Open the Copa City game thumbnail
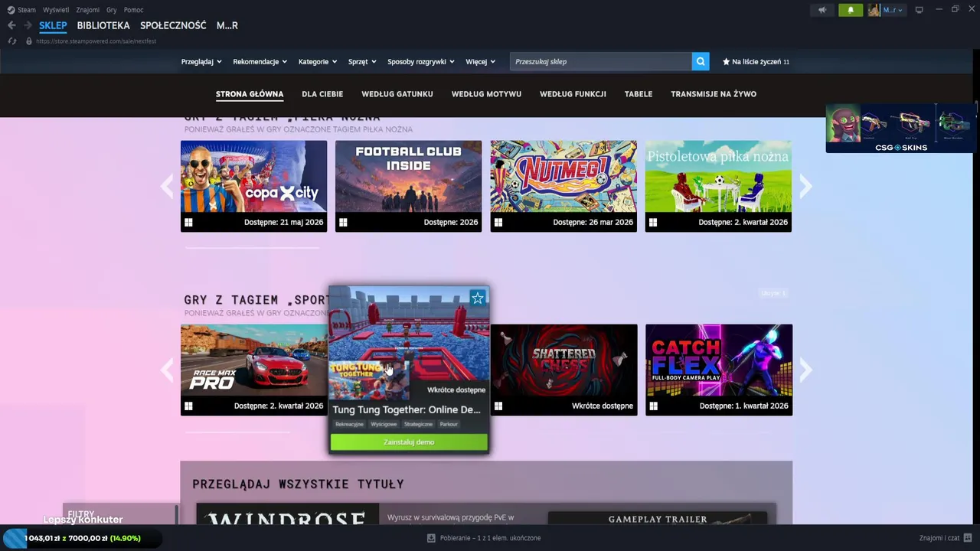 tap(253, 176)
